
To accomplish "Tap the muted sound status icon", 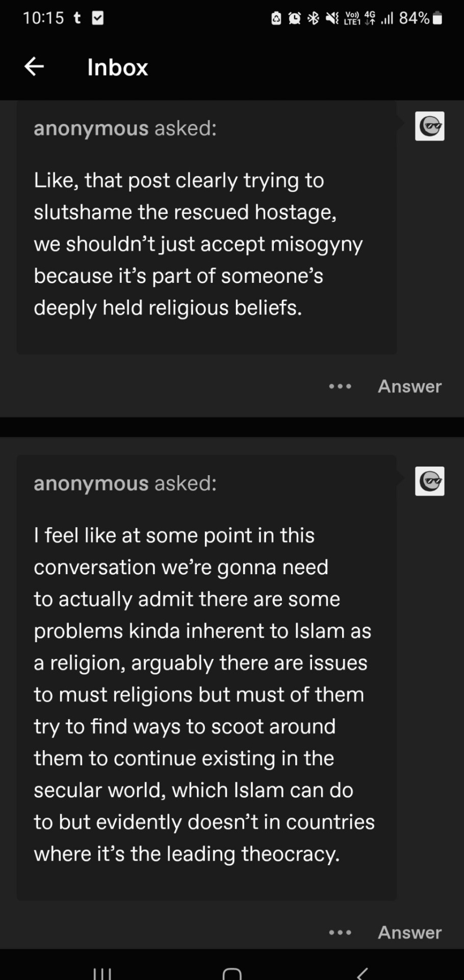I will [332, 19].
